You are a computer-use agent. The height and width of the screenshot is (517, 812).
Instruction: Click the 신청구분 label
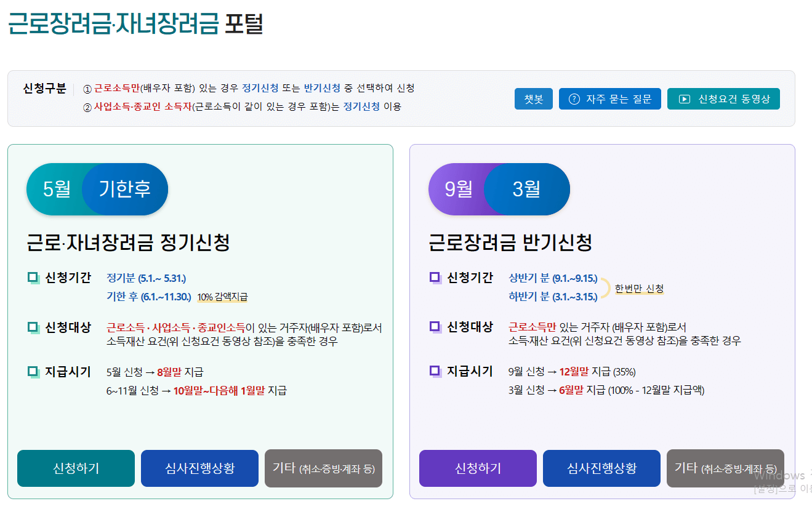(x=44, y=88)
